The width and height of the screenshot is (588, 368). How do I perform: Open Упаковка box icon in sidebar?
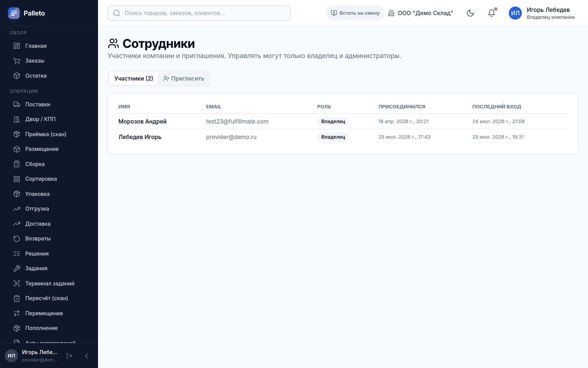tap(17, 194)
